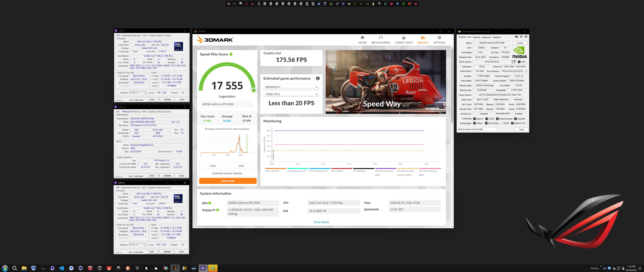Image resolution: width=644 pixels, height=272 pixels.
Task: Open 3DMark Options gear
Action: pyautogui.click(x=439, y=40)
